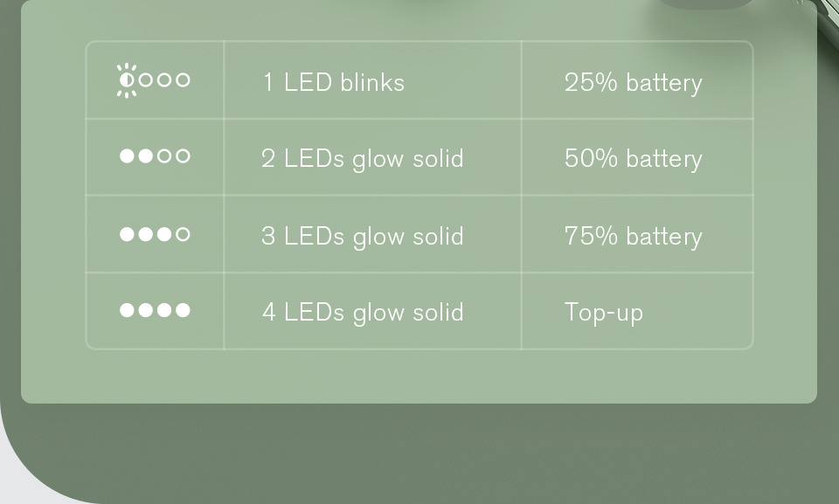
Task: Click the last hollow LED dot in the 50% battery row
Action: 183,155
